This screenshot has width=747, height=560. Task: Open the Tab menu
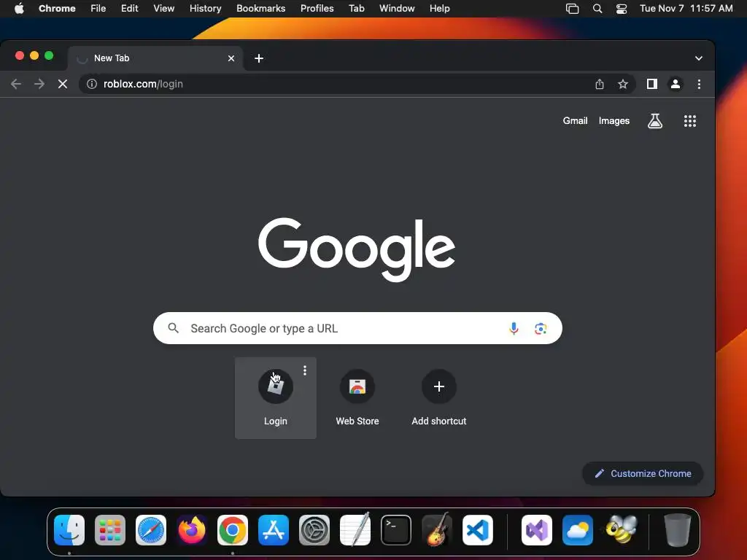tap(356, 9)
